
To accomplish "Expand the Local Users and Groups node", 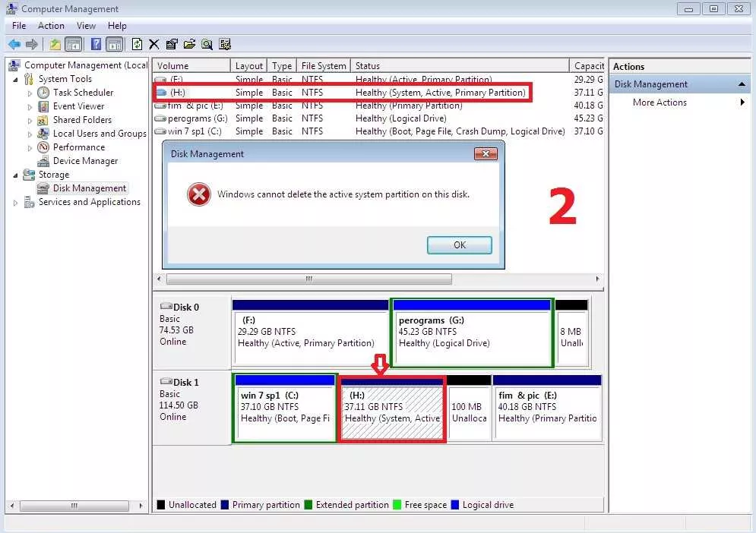I will (30, 134).
